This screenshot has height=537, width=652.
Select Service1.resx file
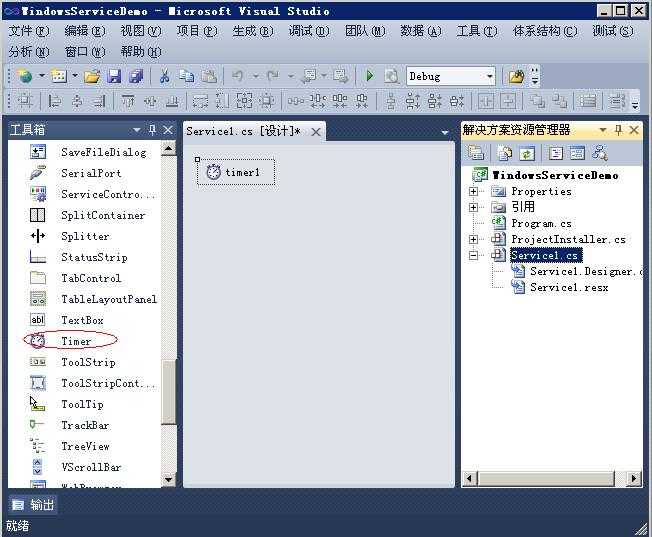coord(569,287)
